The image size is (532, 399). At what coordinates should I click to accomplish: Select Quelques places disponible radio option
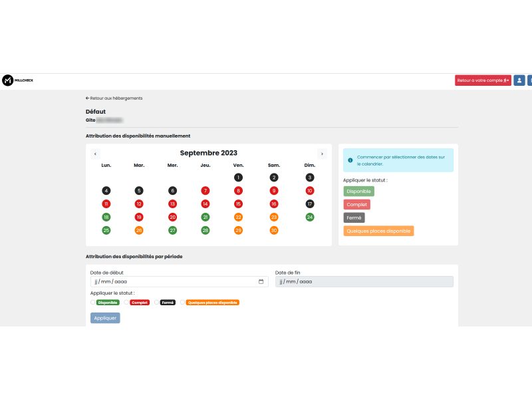click(x=182, y=303)
